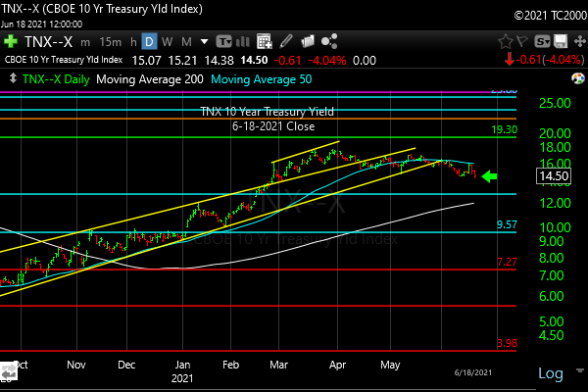Screen dimensions: 588x392
Task: Toggle the Log scale button
Action: click(x=551, y=373)
